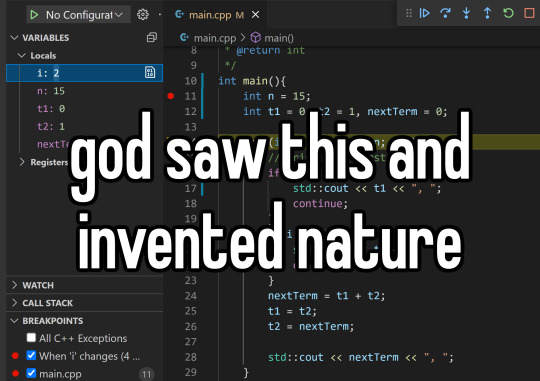Click the main() symbol in the breadcrumb
This screenshot has width=540, height=381.
coord(279,38)
